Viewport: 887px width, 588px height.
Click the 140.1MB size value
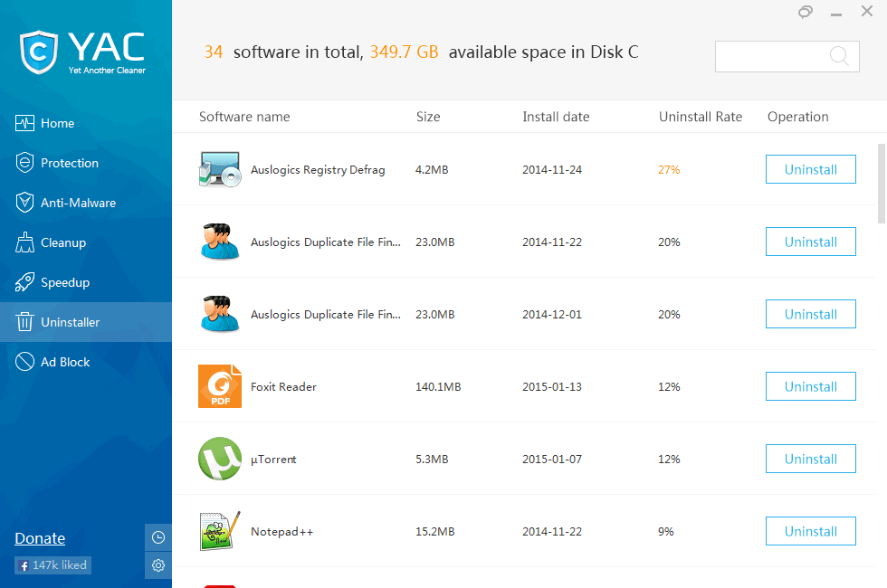coord(438,387)
